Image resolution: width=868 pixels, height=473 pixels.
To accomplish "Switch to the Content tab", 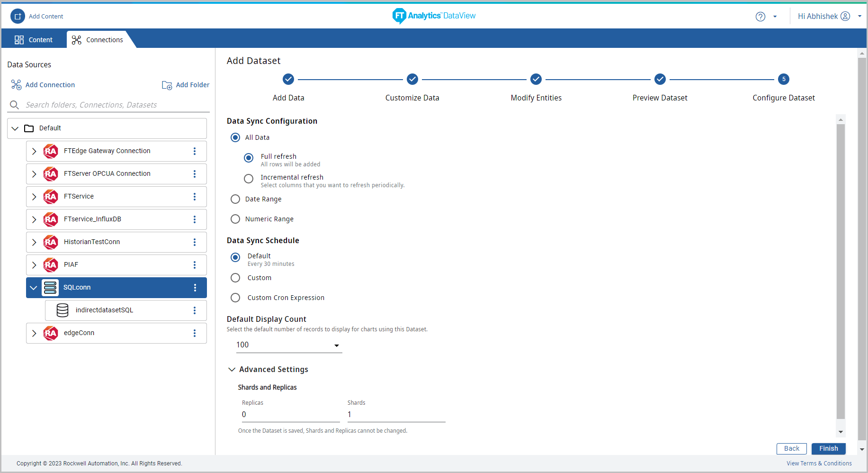I will 34,40.
